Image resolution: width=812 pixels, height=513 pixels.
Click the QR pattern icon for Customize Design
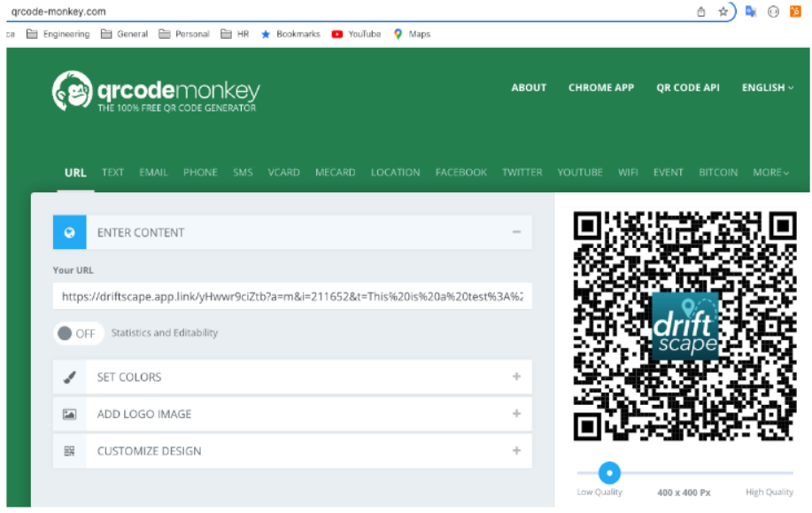69,451
